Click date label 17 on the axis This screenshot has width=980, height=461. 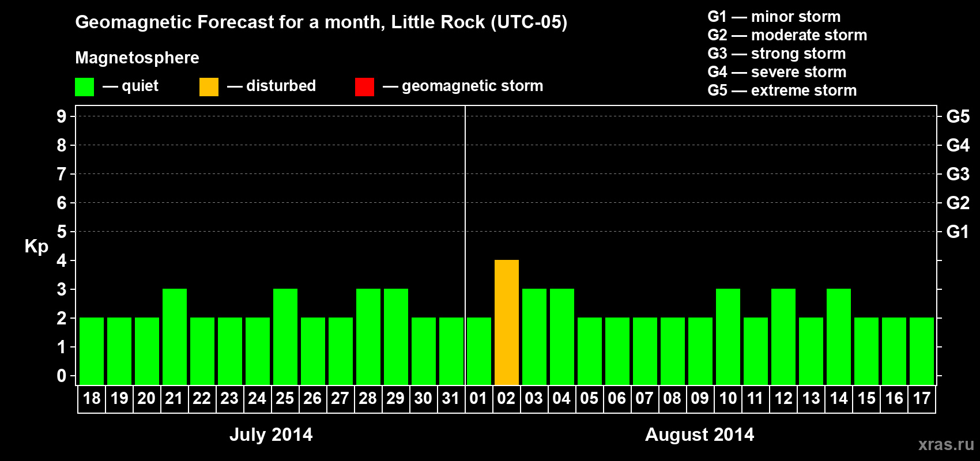point(922,399)
